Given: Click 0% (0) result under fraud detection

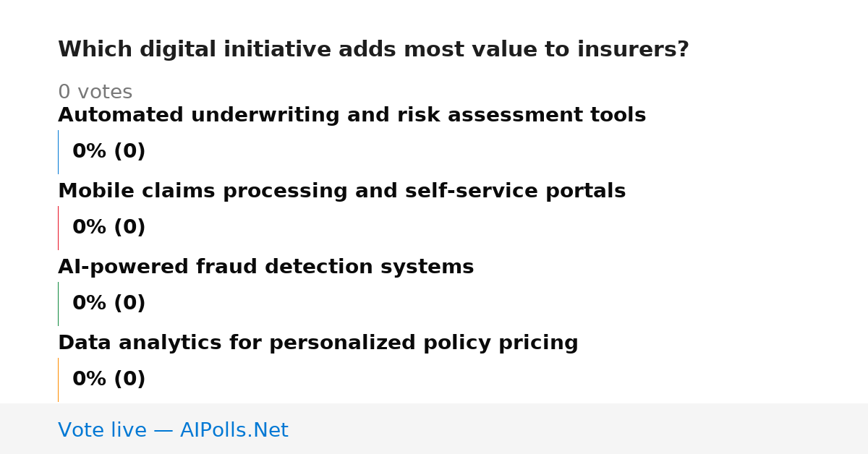Looking at the screenshot, I should point(109,304).
